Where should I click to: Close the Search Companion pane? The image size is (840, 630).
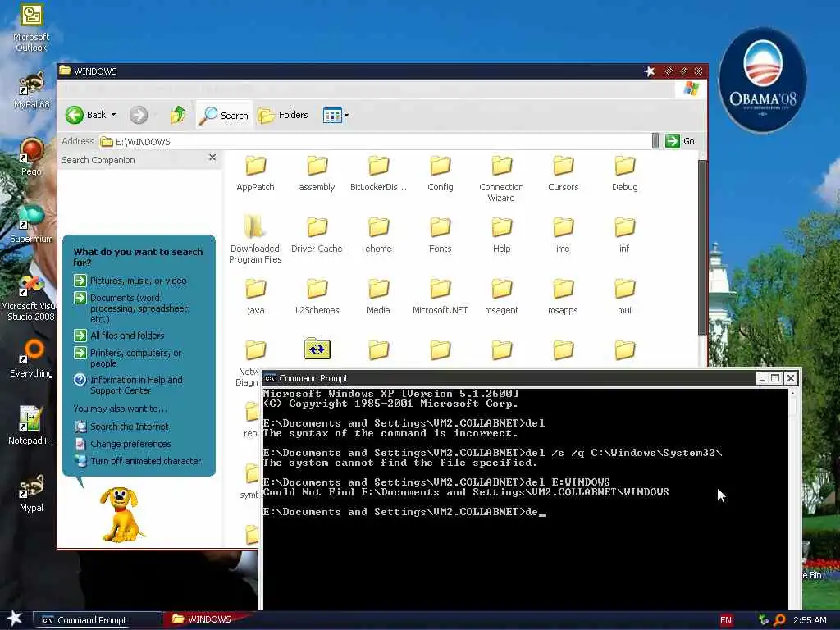212,157
